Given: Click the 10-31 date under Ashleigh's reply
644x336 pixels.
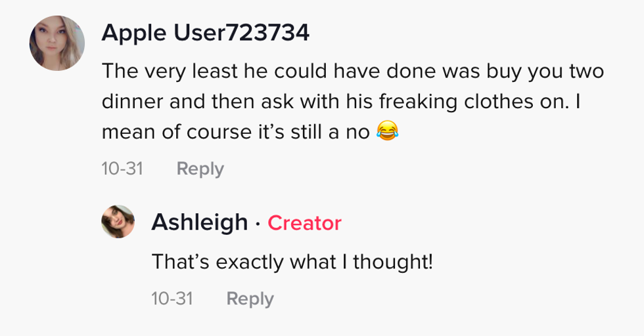Looking at the screenshot, I should pyautogui.click(x=172, y=299).
